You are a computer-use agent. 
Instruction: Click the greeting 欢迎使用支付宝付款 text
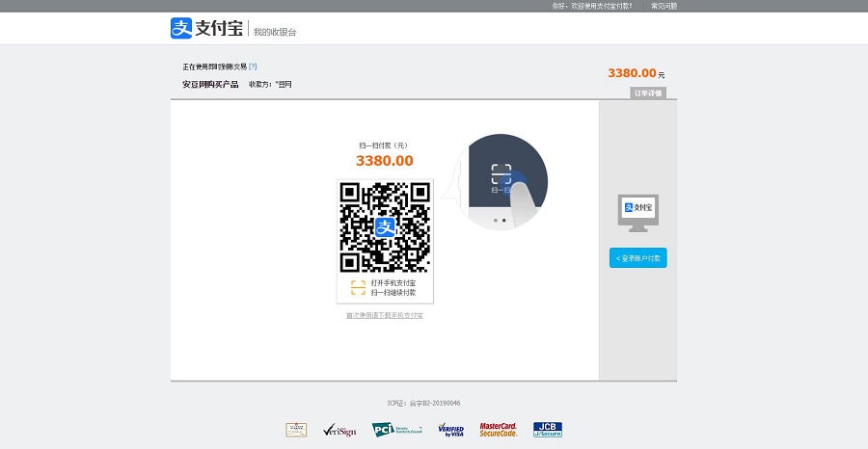[x=592, y=6]
